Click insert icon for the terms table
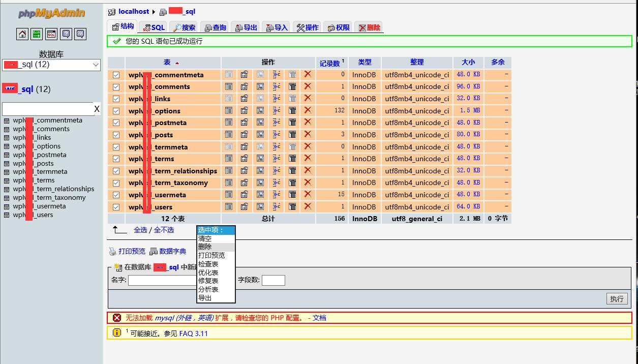The width and height of the screenshot is (638, 364). coord(276,159)
